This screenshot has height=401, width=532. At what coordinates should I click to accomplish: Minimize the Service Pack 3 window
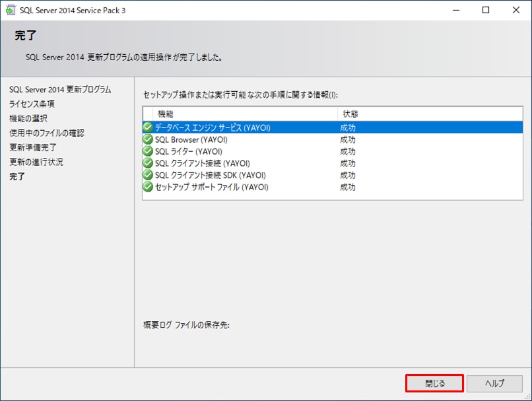[x=456, y=10]
